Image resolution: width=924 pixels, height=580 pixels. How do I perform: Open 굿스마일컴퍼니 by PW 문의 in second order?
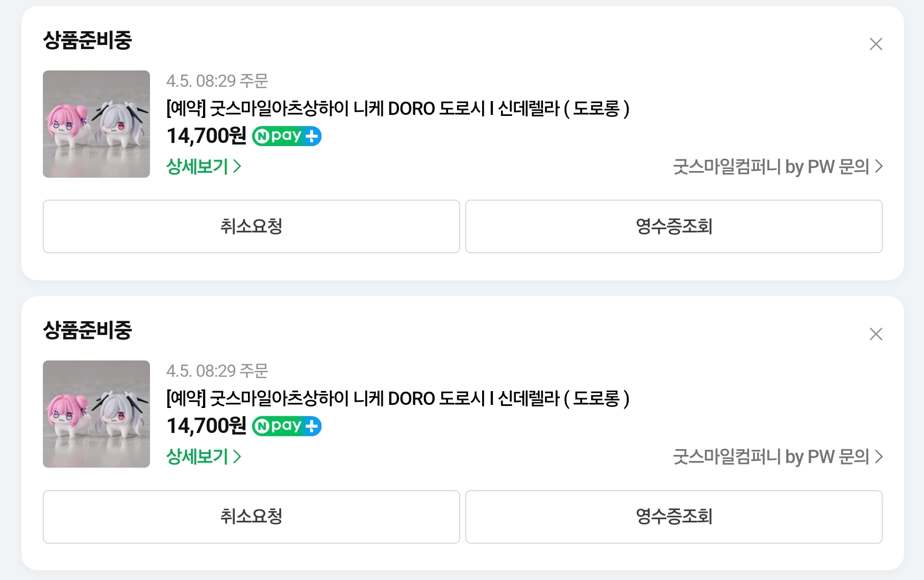[778, 456]
